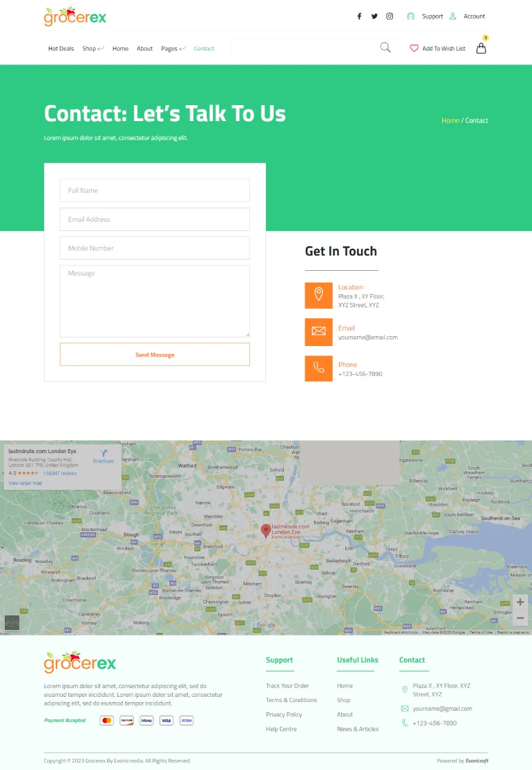The image size is (532, 770).
Task: Click the Mastercard payment icon
Action: click(x=106, y=720)
